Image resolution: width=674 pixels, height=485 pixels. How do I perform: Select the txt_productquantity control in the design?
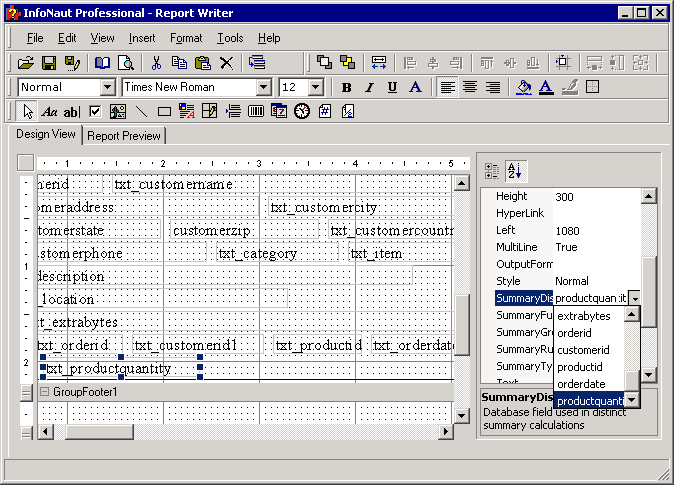tap(121, 368)
